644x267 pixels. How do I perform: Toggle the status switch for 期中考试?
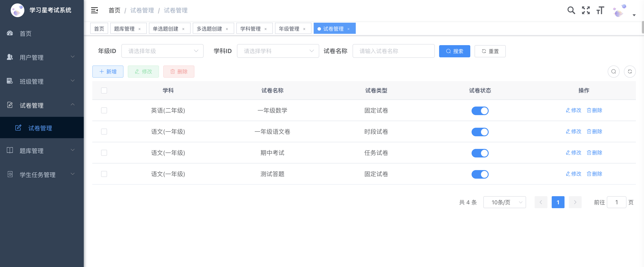[480, 153]
